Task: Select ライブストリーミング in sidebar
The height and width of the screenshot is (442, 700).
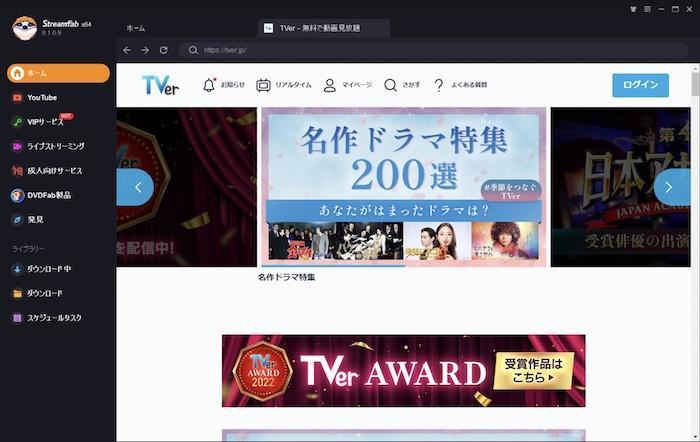Action: tap(58, 146)
